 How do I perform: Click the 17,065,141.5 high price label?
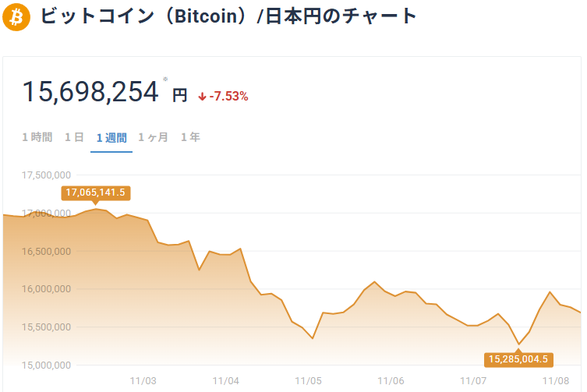click(96, 192)
